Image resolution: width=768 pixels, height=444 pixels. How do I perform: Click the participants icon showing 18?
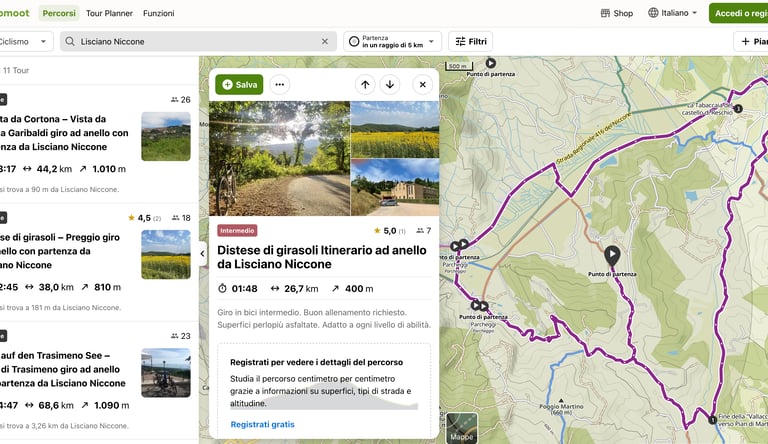(175, 218)
